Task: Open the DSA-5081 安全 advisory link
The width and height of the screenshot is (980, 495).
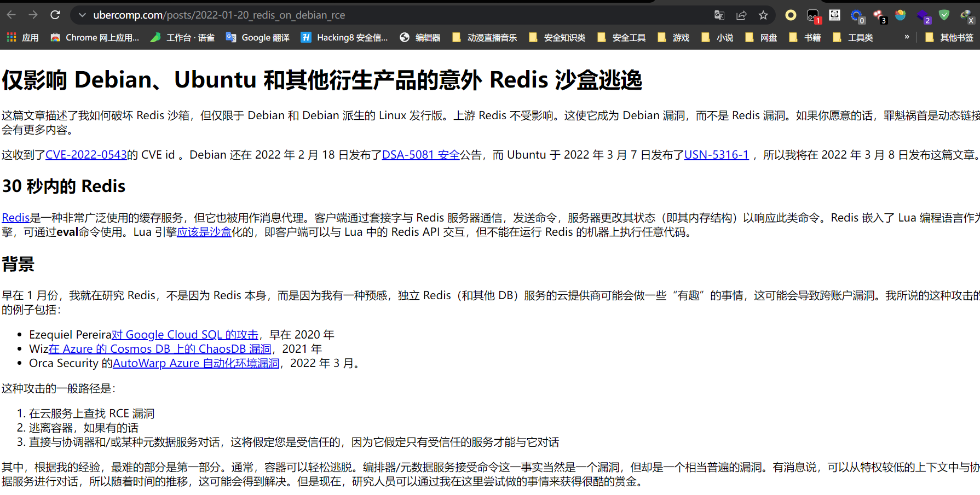Action: pos(421,155)
